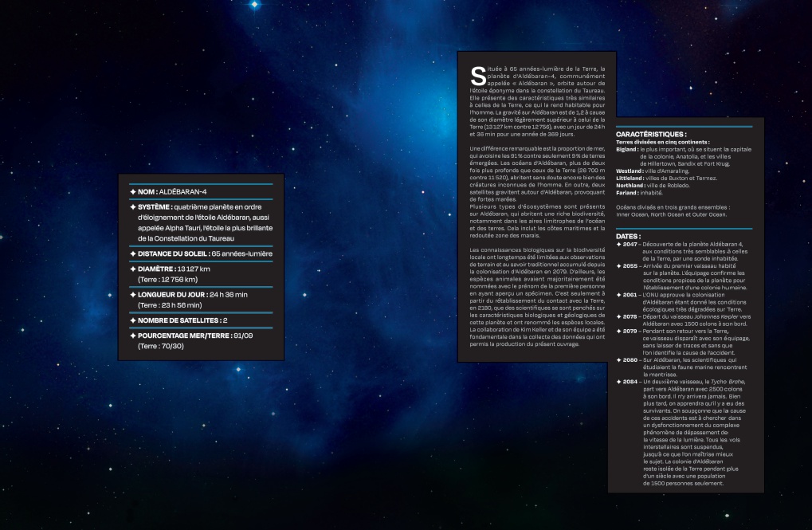Click the ALDÉBARAN-4 name value
Image resolution: width=812 pixels, height=530 pixels.
tap(182, 191)
